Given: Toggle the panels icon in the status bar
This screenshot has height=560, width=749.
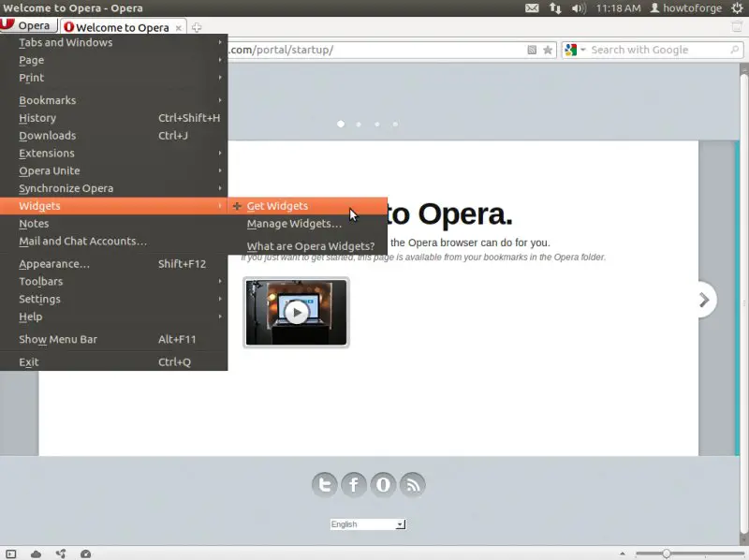Looking at the screenshot, I should 10,553.
